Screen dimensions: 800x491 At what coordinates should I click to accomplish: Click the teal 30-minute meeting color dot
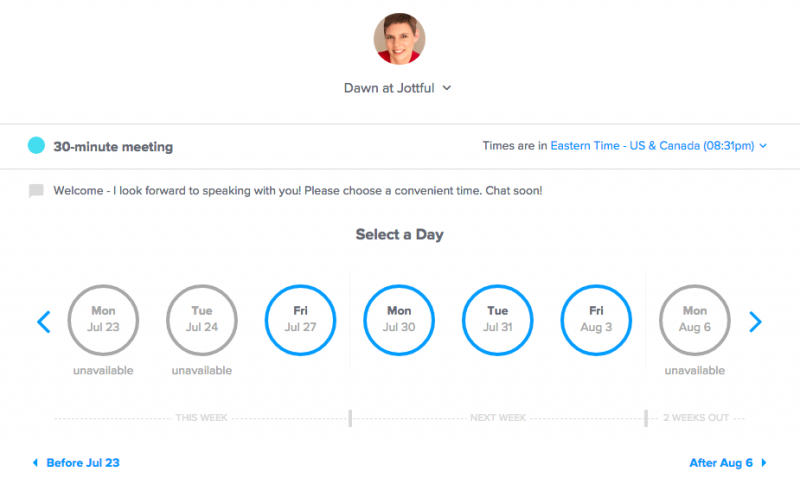pyautogui.click(x=36, y=145)
